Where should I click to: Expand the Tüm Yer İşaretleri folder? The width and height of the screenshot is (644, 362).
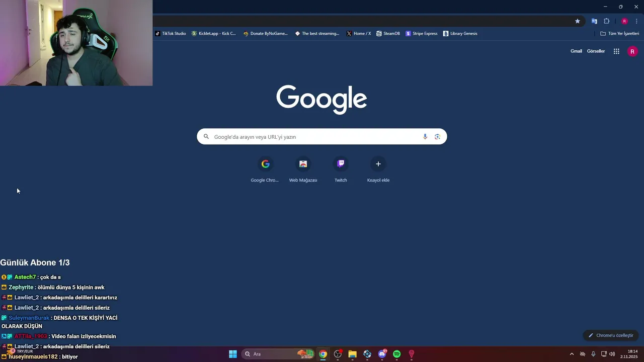pos(620,34)
